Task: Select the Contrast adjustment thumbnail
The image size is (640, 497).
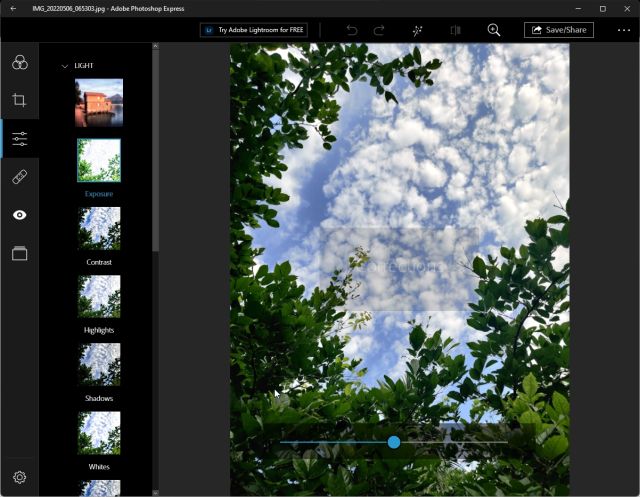Action: click(x=99, y=228)
